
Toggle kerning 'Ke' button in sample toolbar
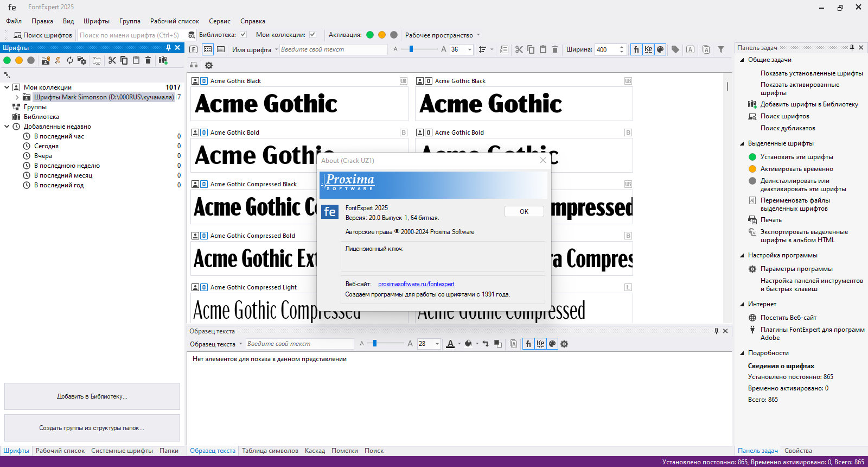tap(540, 344)
